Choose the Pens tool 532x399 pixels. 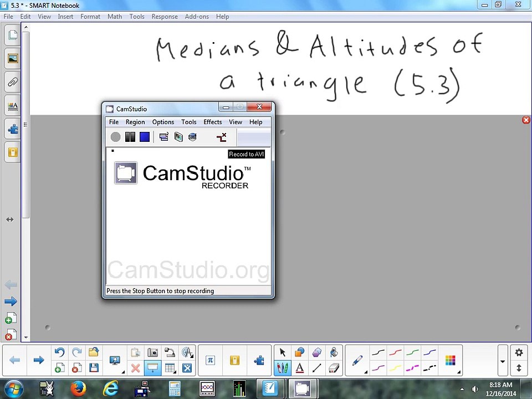pos(282,368)
